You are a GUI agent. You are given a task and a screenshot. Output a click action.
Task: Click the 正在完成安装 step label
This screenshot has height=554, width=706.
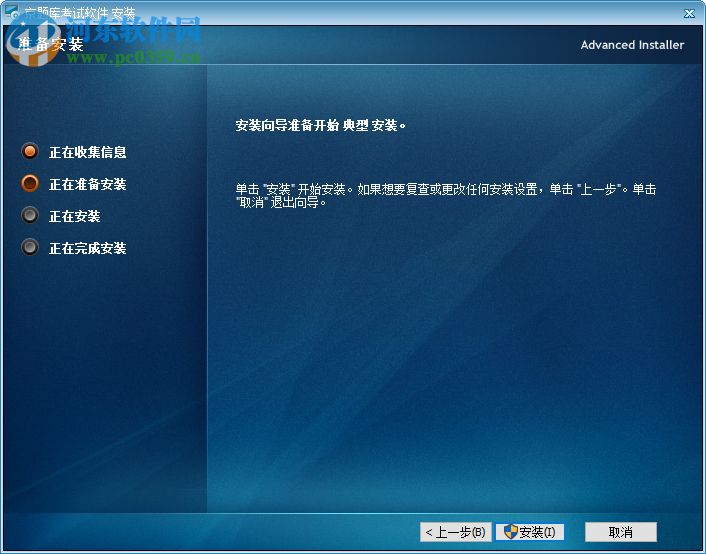point(88,248)
